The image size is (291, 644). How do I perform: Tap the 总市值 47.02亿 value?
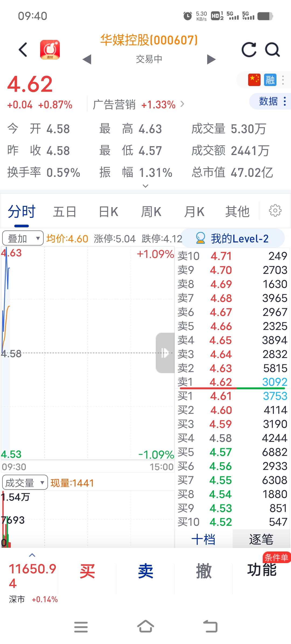(252, 172)
